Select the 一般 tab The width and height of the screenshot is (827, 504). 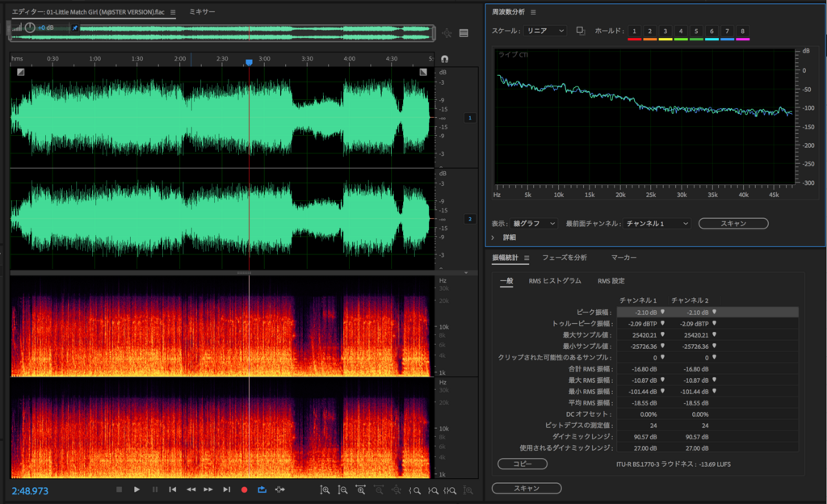[x=506, y=281]
